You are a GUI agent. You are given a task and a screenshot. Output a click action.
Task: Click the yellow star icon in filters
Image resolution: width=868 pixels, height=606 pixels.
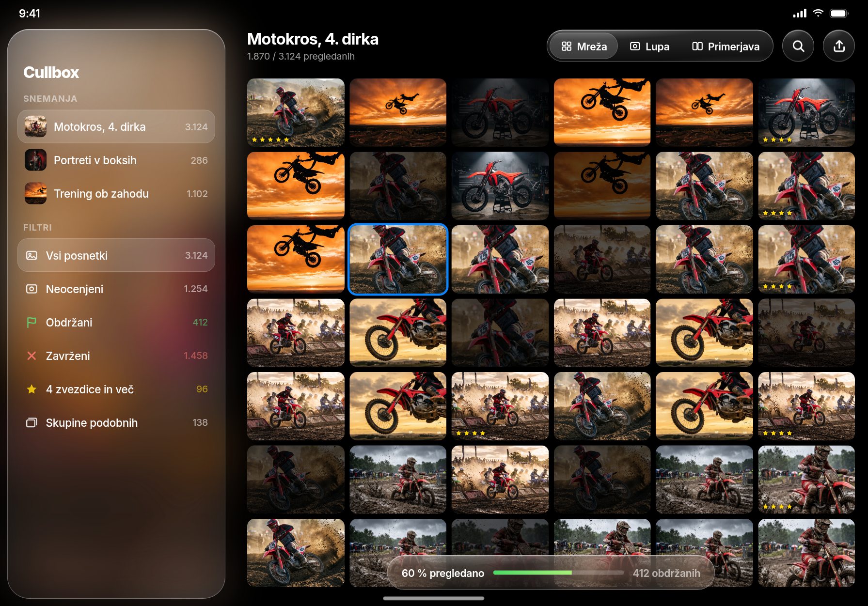[32, 389]
